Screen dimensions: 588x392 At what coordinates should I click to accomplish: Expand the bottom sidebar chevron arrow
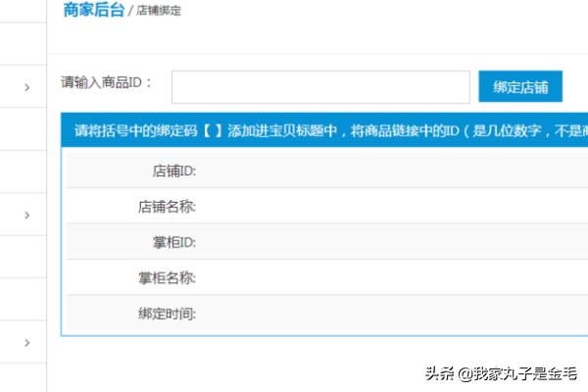26,342
